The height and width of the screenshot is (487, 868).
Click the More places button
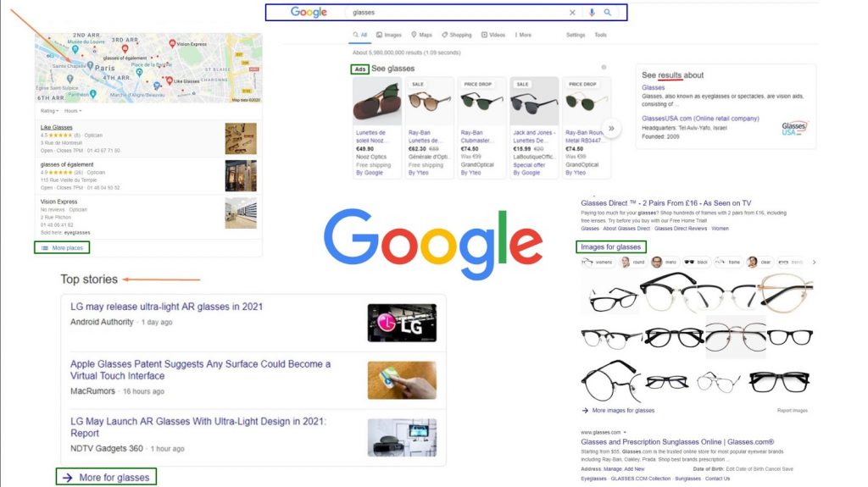[62, 248]
